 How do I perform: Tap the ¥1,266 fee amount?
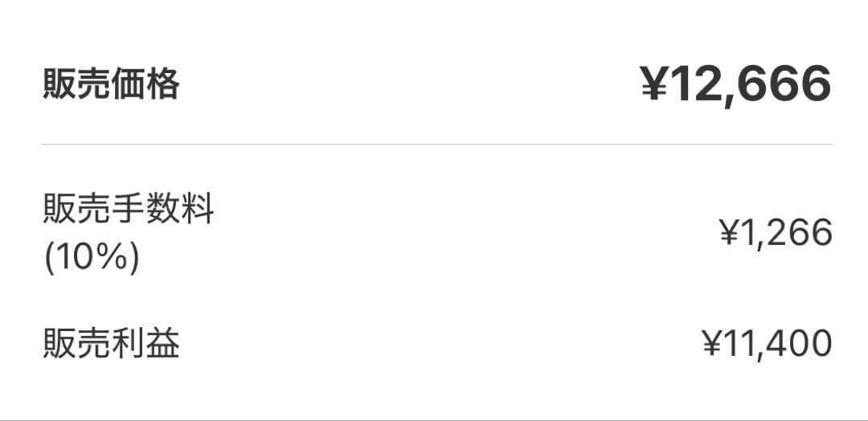[776, 234]
